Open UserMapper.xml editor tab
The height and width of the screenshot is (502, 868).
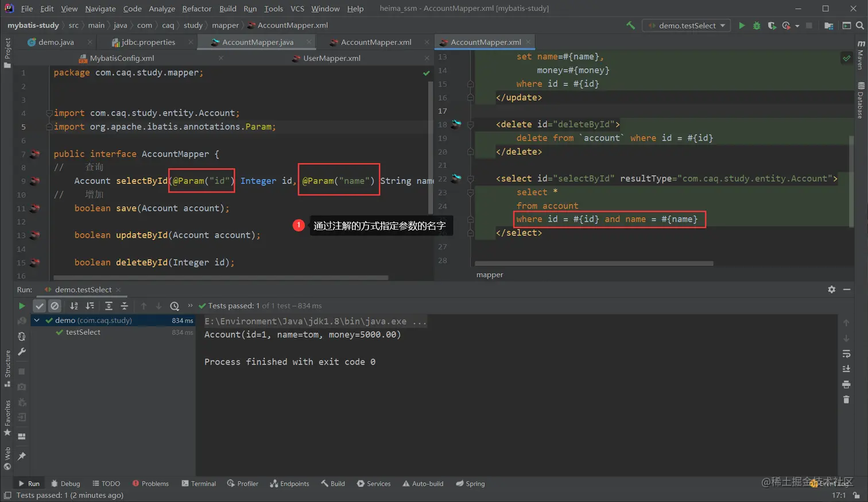point(332,58)
